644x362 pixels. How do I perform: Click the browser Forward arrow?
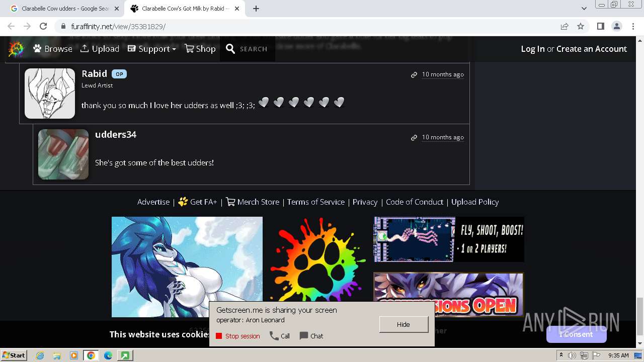pyautogui.click(x=27, y=26)
